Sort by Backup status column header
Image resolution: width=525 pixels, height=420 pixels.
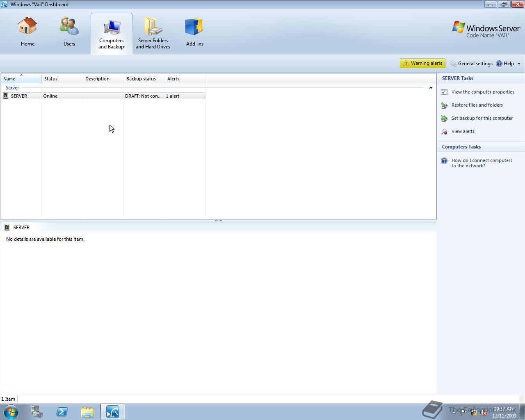click(144, 79)
